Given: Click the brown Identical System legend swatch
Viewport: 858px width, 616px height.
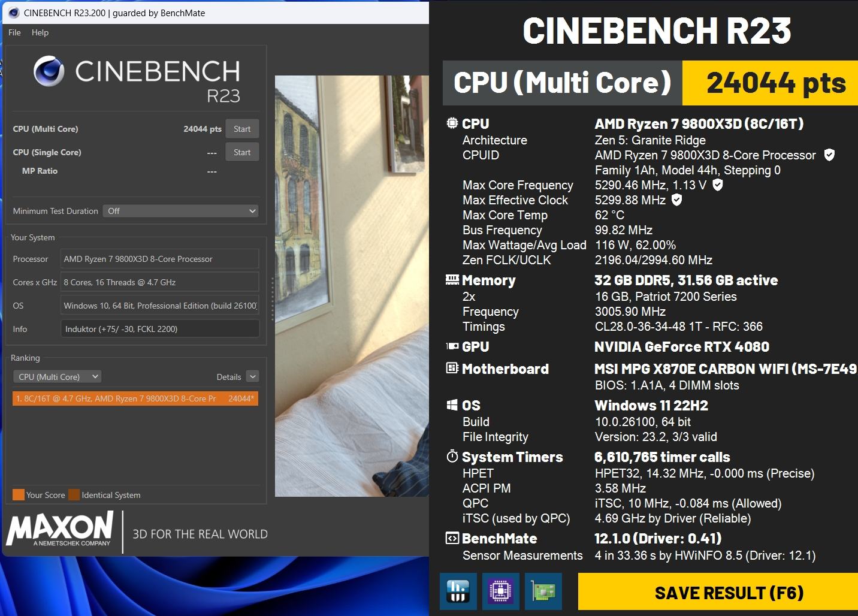Looking at the screenshot, I should pyautogui.click(x=74, y=495).
